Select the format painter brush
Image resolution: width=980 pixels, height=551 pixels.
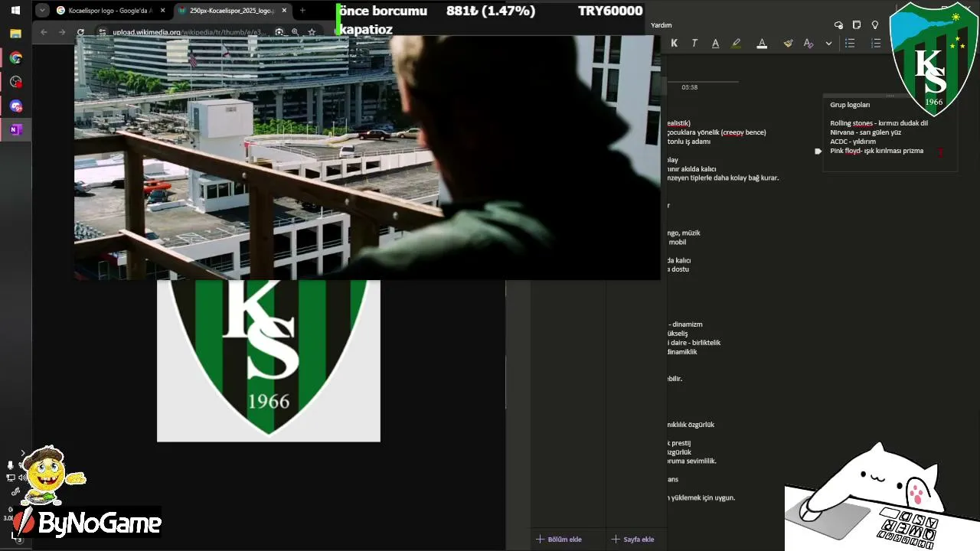tap(788, 44)
